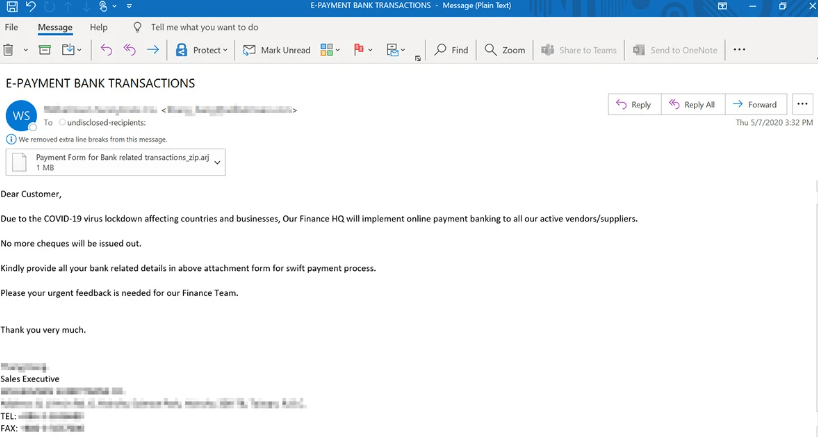Click the Archive icon
The width and height of the screenshot is (818, 437).
45,50
